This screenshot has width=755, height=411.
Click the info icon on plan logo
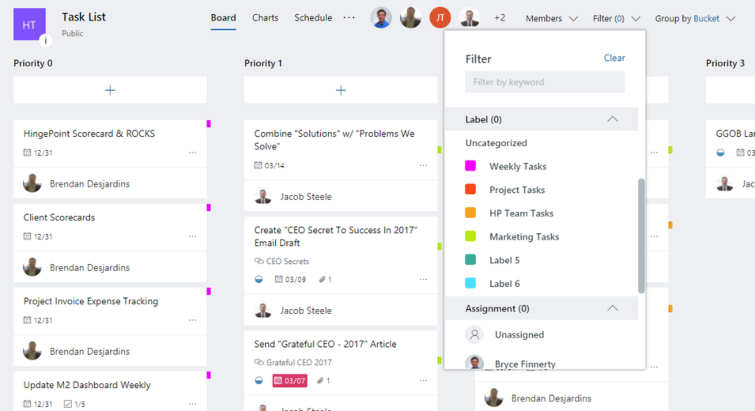[x=44, y=40]
